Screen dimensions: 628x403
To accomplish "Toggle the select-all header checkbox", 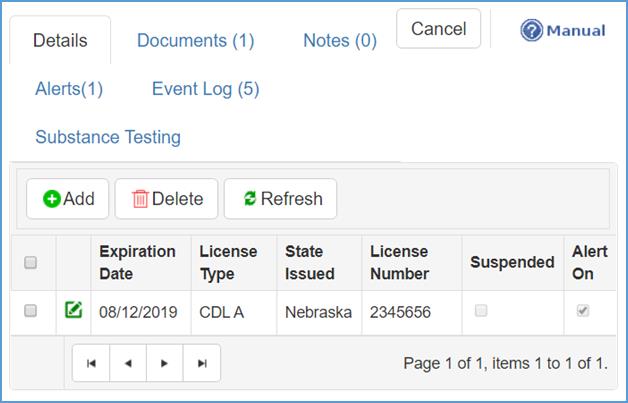I will coord(31,262).
